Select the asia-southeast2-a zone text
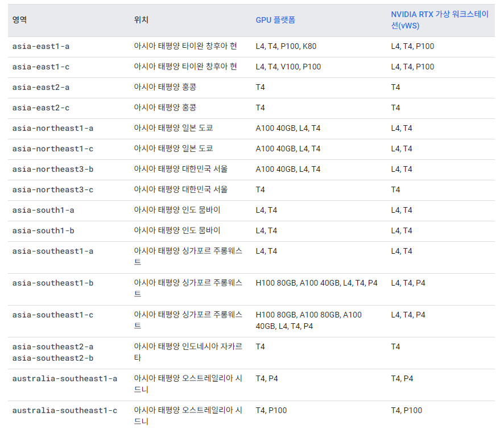 tap(53, 347)
